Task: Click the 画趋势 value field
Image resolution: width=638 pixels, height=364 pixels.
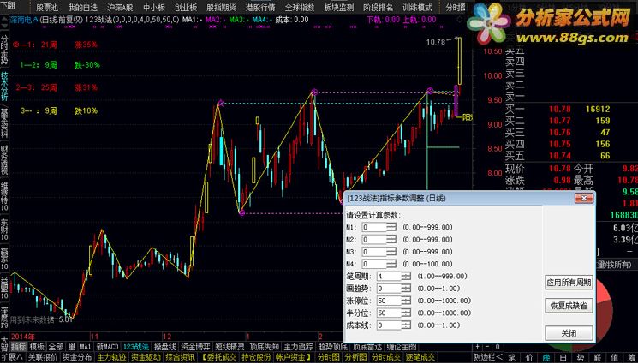Action: (x=389, y=289)
